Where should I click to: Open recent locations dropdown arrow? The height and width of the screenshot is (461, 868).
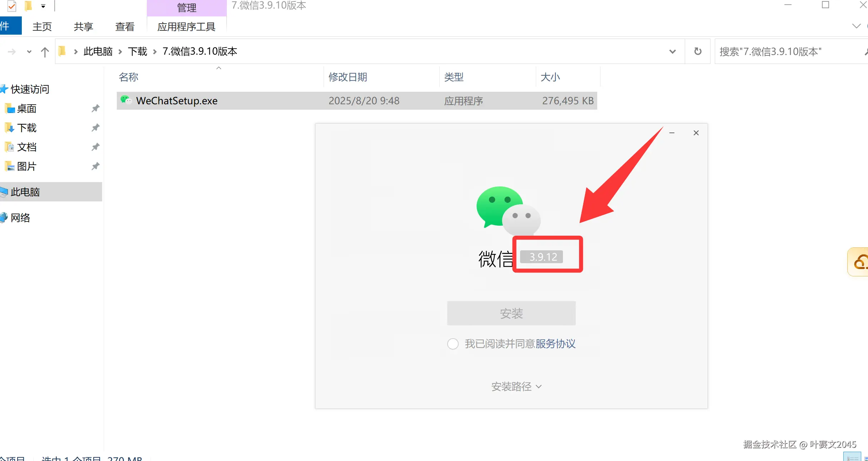pyautogui.click(x=29, y=52)
